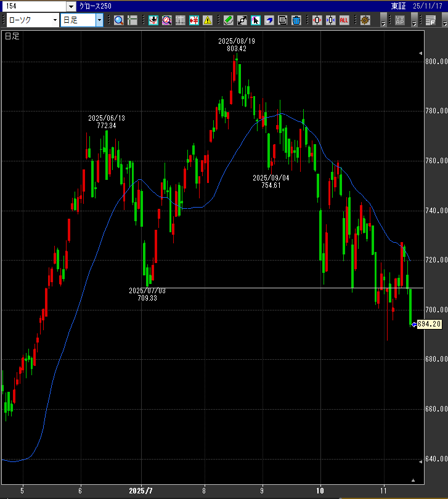Select the blue eraser tool
The image size is (448, 499).
269,20
